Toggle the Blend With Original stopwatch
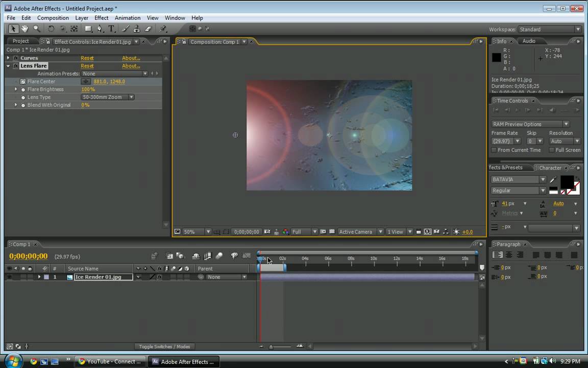Viewport: 588px width, 368px height. (23, 105)
